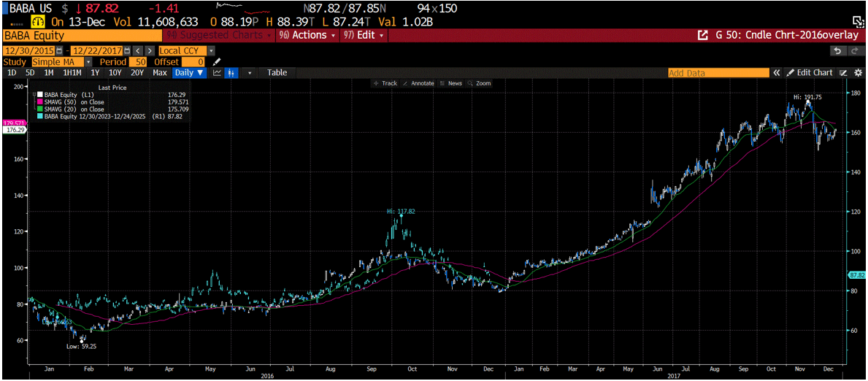Select the 1Y range tab
868x381 pixels.
(x=95, y=72)
